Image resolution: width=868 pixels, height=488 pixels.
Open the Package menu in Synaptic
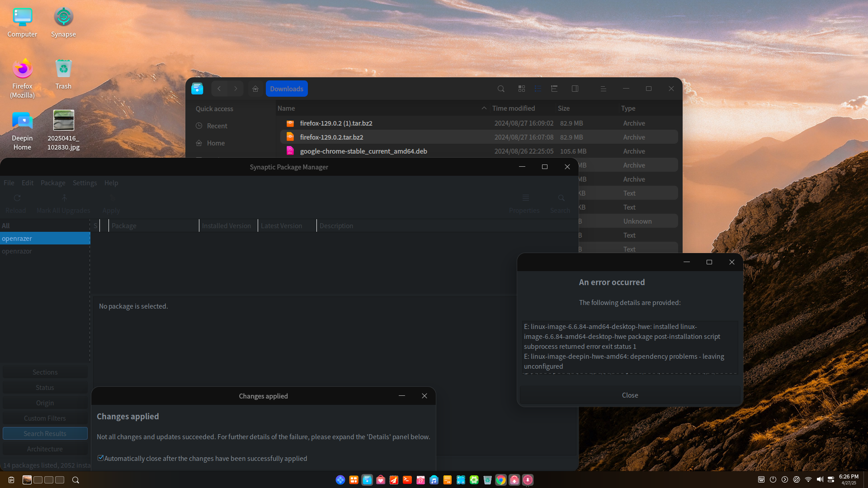[53, 183]
